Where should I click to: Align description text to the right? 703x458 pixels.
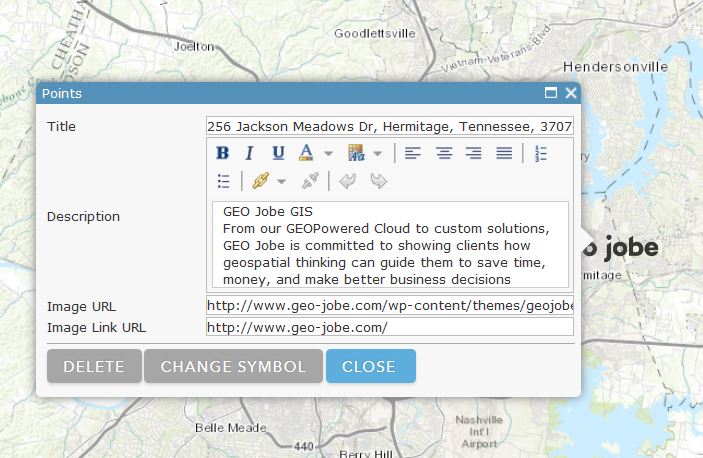pos(473,153)
